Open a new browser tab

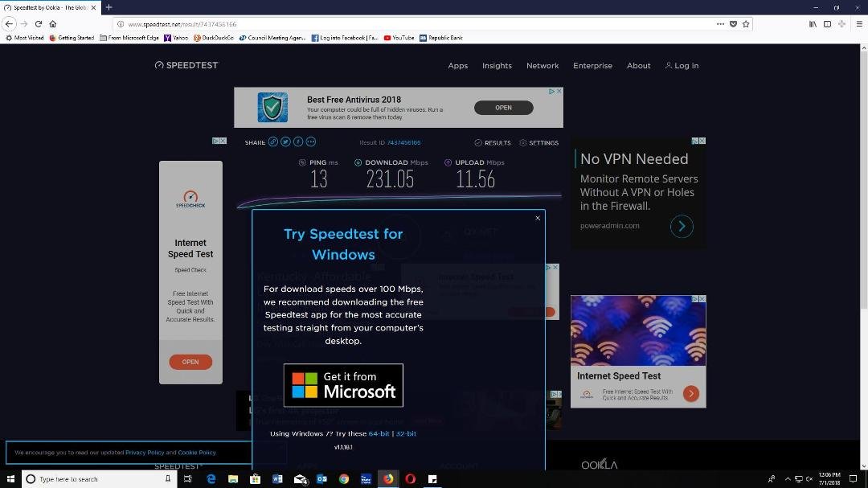tap(109, 7)
